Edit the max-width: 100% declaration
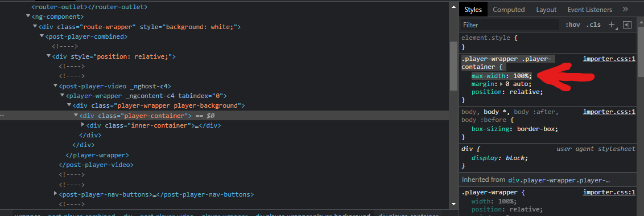 pyautogui.click(x=501, y=76)
